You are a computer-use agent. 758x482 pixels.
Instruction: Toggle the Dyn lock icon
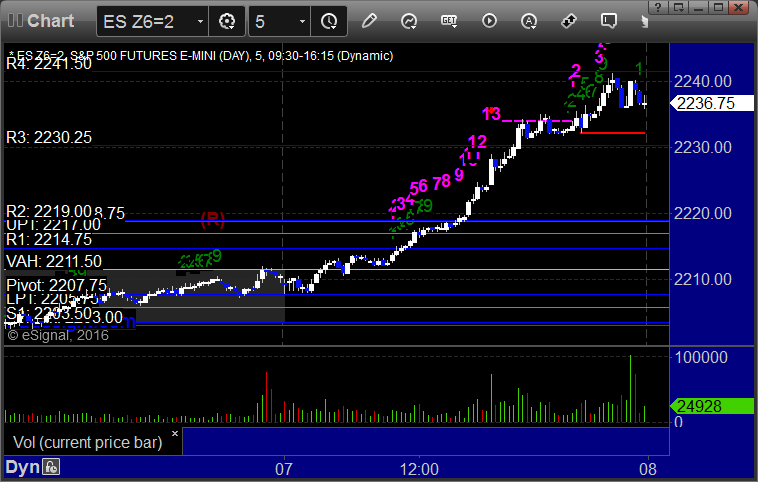click(x=51, y=467)
